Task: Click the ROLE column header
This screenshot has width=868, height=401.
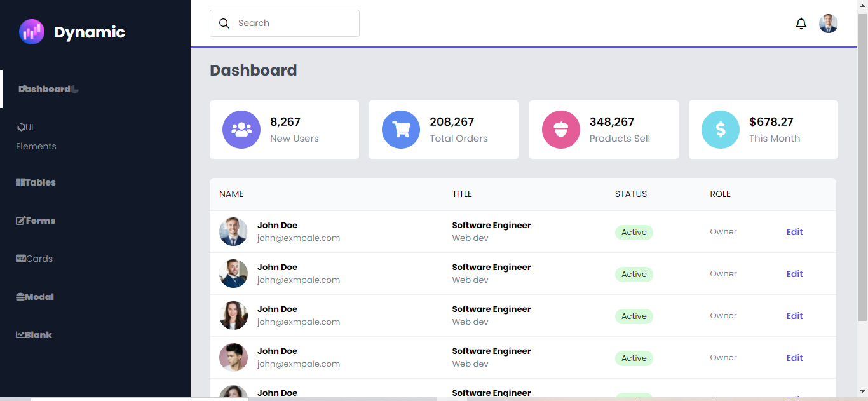Action: [x=721, y=194]
